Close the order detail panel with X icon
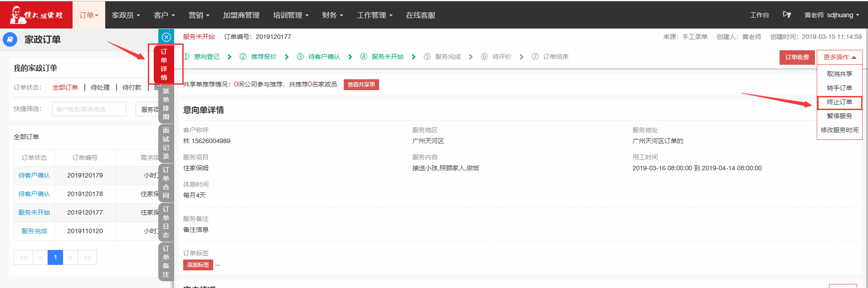868x288 pixels. coord(166,37)
